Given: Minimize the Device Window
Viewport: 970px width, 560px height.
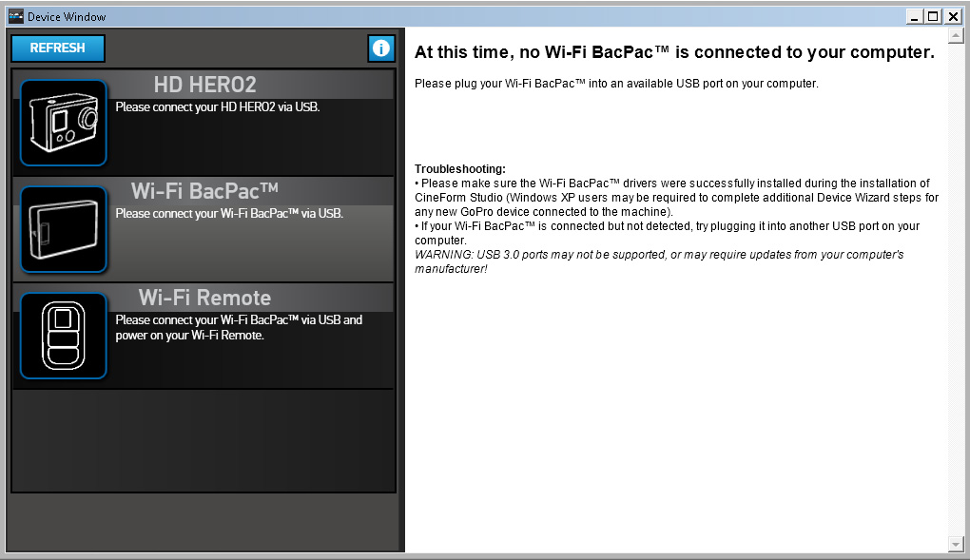Looking at the screenshot, I should coord(914,17).
